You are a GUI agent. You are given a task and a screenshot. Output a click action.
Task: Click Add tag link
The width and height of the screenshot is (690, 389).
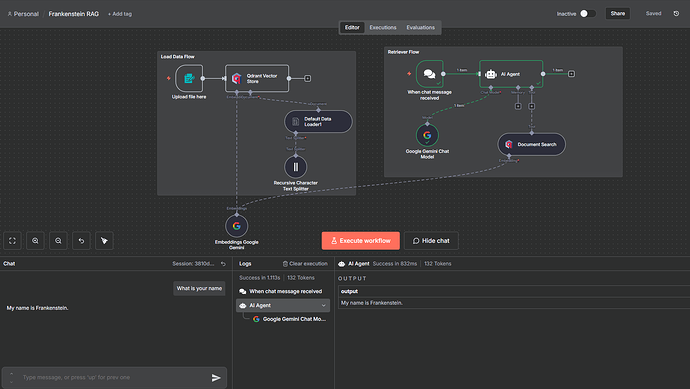click(120, 14)
